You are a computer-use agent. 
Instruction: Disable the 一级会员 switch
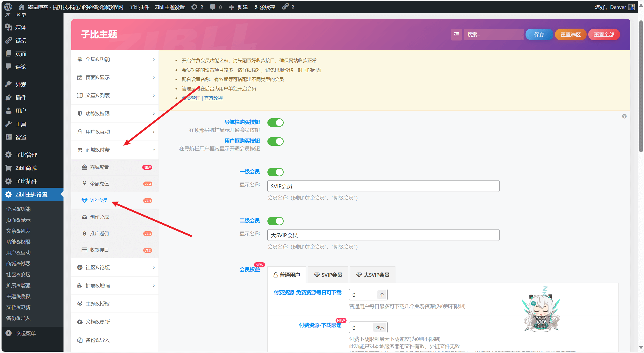coord(275,172)
